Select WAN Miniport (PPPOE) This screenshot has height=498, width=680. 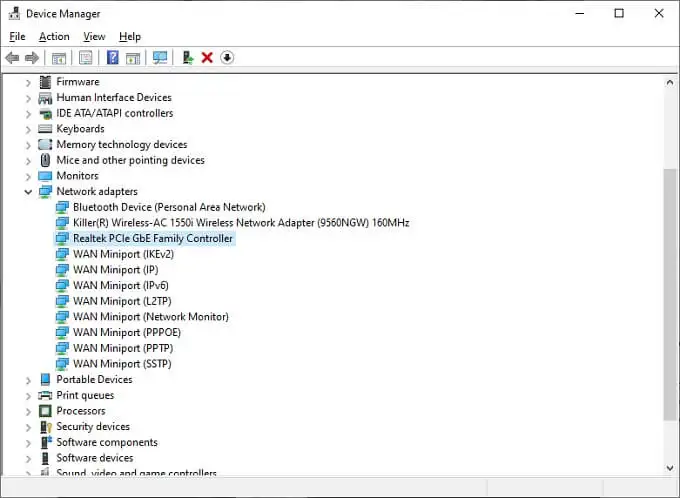click(127, 332)
